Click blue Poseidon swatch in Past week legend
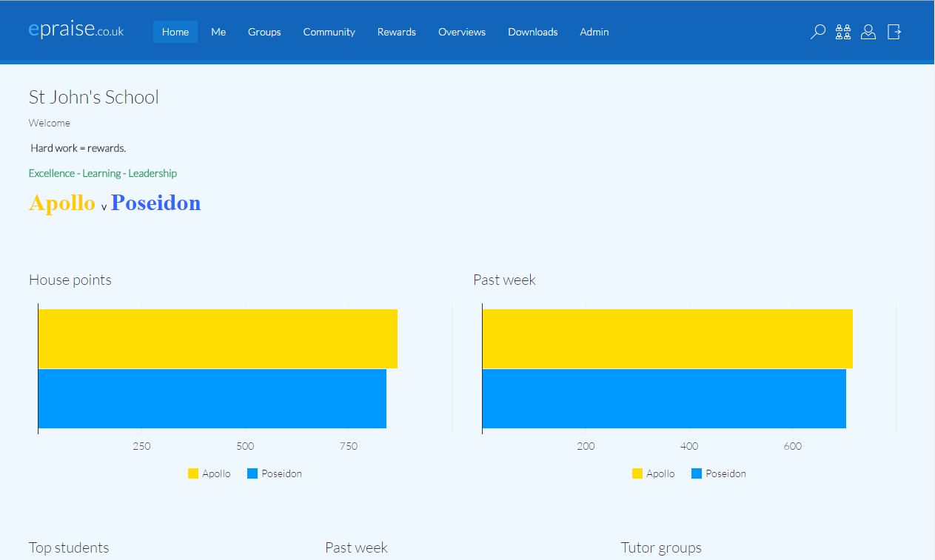The image size is (935, 560). point(697,473)
